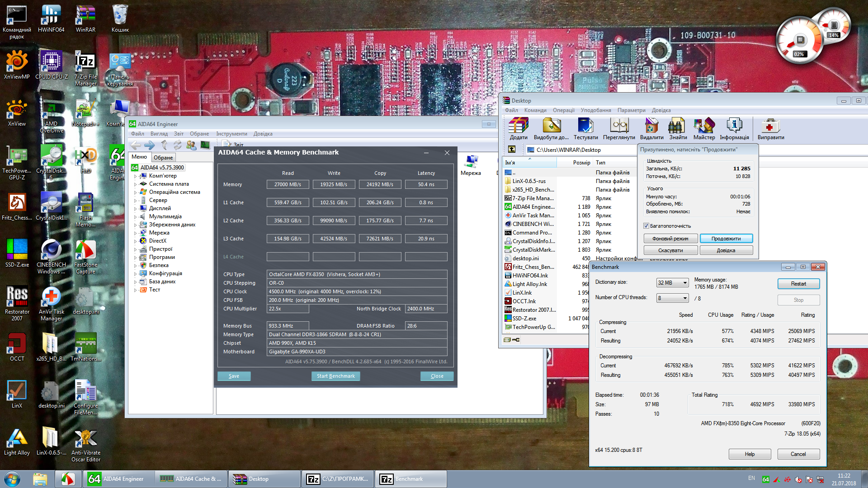Open Dictionary size 32 MB dropdown
The width and height of the screenshot is (868, 488).
pos(672,283)
